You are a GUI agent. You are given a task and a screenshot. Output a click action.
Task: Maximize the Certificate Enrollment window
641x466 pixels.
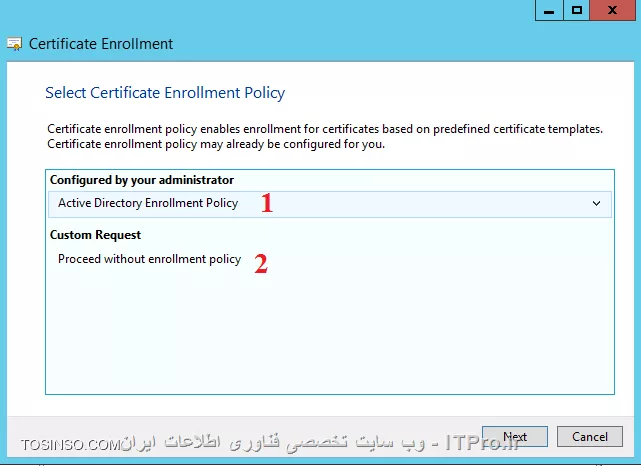[x=576, y=10]
